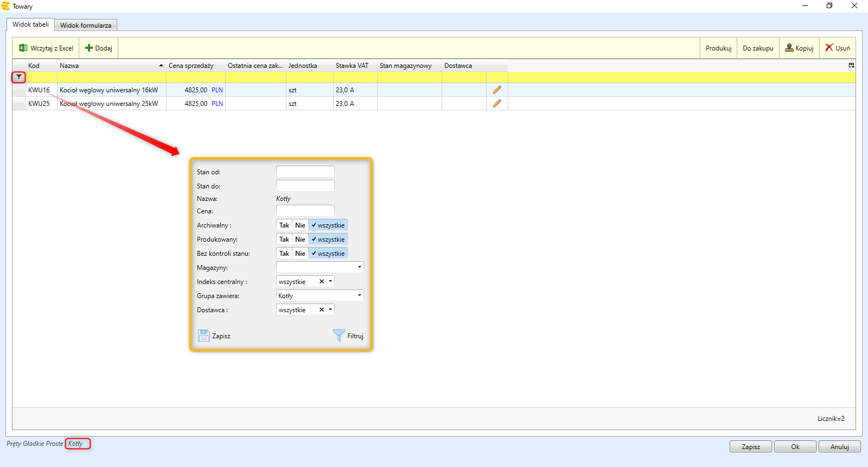The height and width of the screenshot is (467, 868).
Task: Click the Produkuj toolbar button
Action: pyautogui.click(x=718, y=48)
